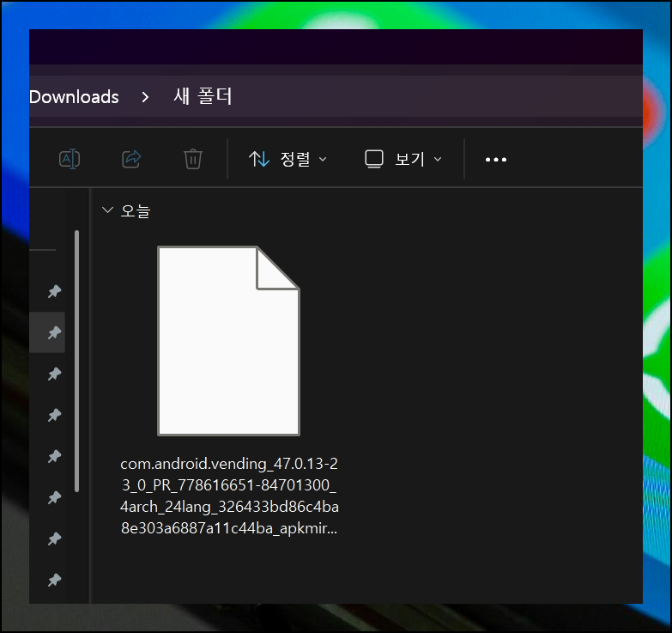The height and width of the screenshot is (633, 672).
Task: Open the three-dot more options menu
Action: (496, 160)
